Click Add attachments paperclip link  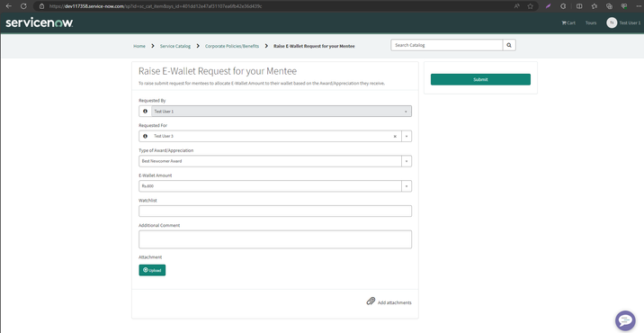click(x=389, y=301)
